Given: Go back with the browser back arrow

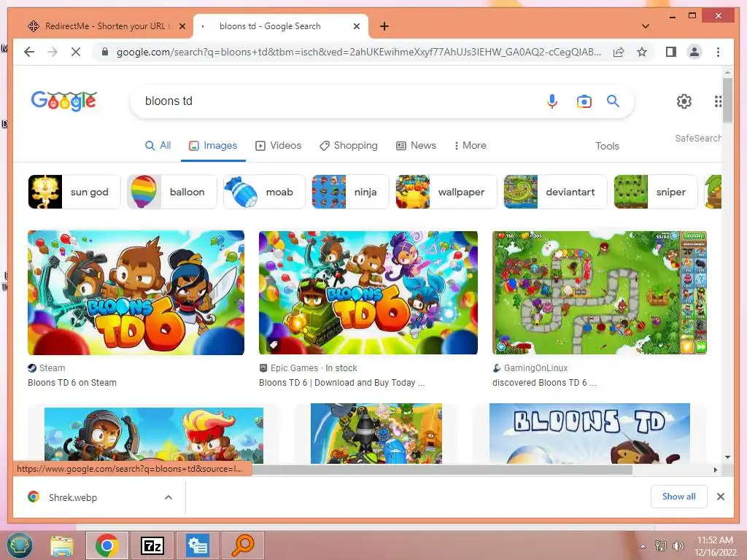Looking at the screenshot, I should (x=29, y=52).
